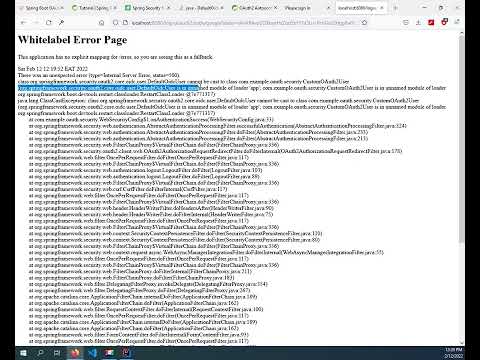
Task: Click the 'WebSecurityConfig$1.onAuthenticationSuccess' stack line
Action: 151,119
